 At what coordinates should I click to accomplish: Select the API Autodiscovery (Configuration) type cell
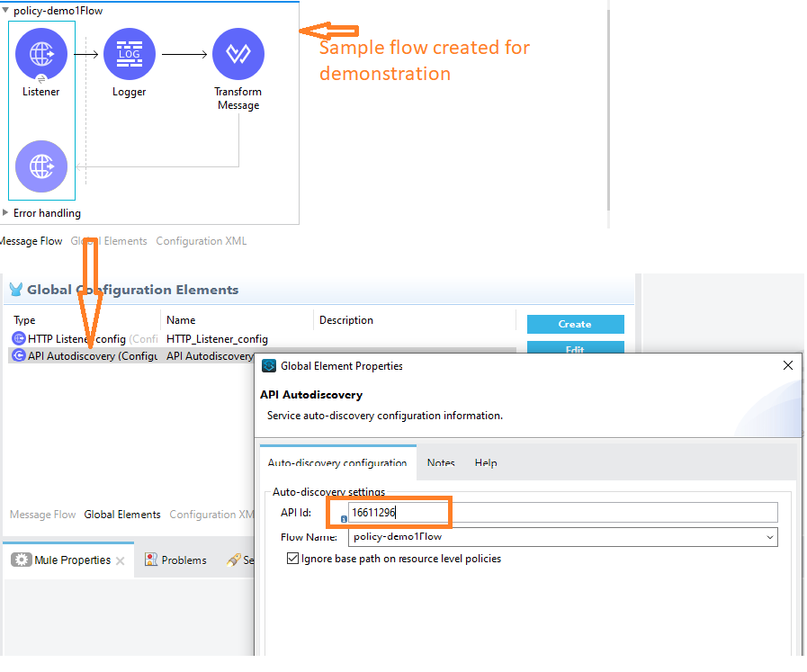tap(93, 356)
